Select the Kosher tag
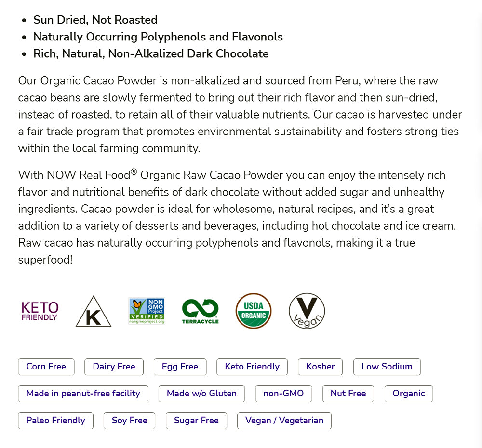This screenshot has height=448, width=482. [x=321, y=367]
